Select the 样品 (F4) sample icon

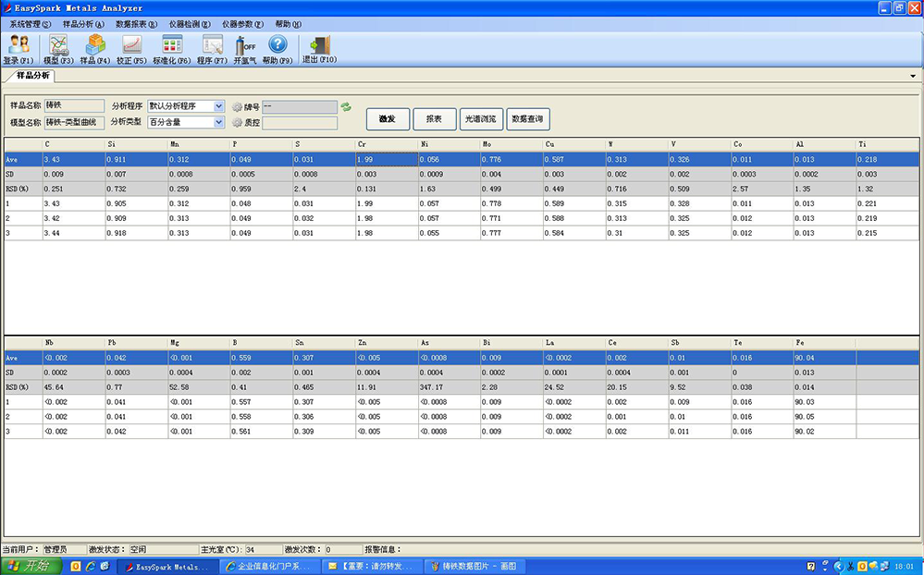94,48
